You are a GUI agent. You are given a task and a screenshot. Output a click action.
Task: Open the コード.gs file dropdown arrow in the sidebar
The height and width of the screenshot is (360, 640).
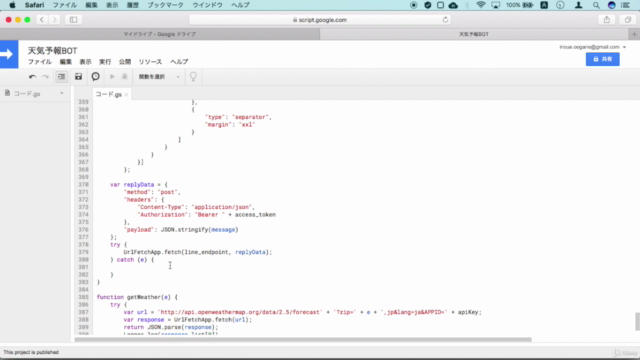coord(62,93)
